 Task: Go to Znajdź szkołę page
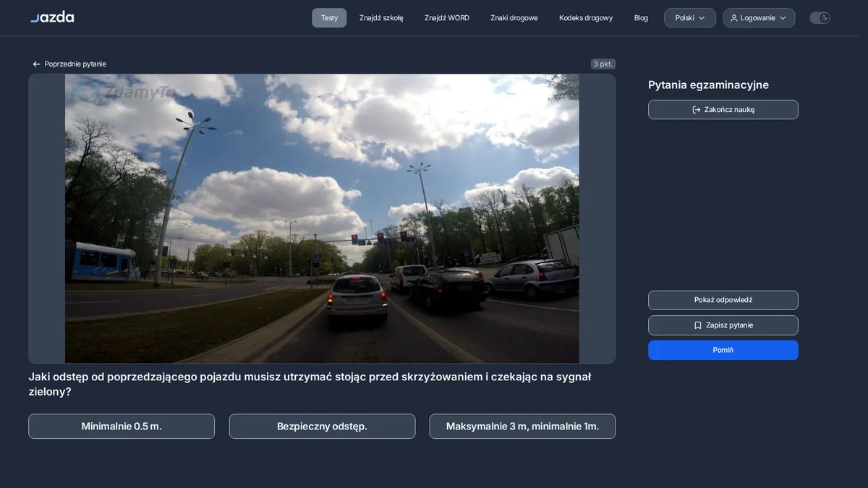381,18
